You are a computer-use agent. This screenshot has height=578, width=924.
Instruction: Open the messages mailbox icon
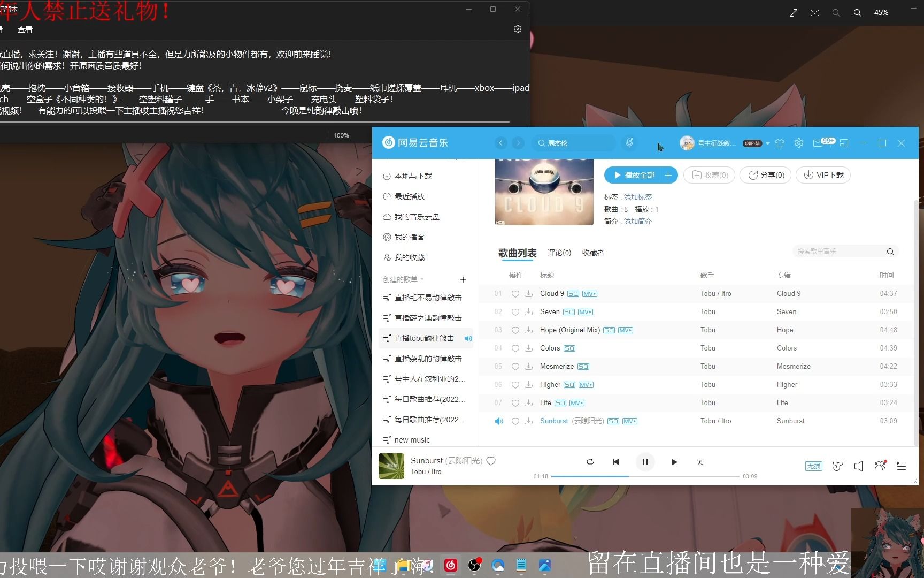click(x=818, y=143)
